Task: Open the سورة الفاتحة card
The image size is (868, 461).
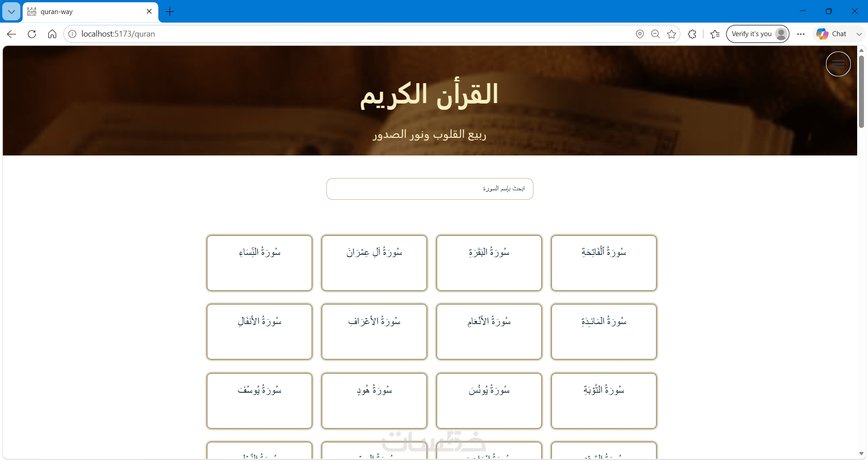Action: [604, 263]
